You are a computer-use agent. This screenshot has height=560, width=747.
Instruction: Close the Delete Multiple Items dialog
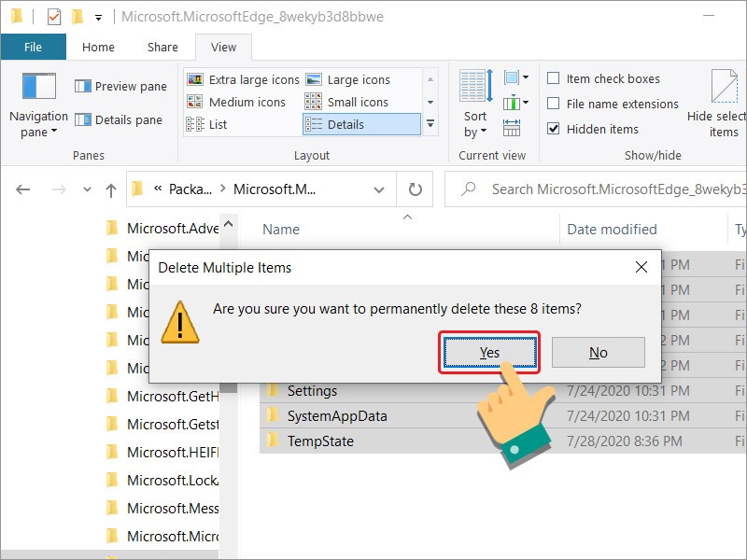(641, 267)
